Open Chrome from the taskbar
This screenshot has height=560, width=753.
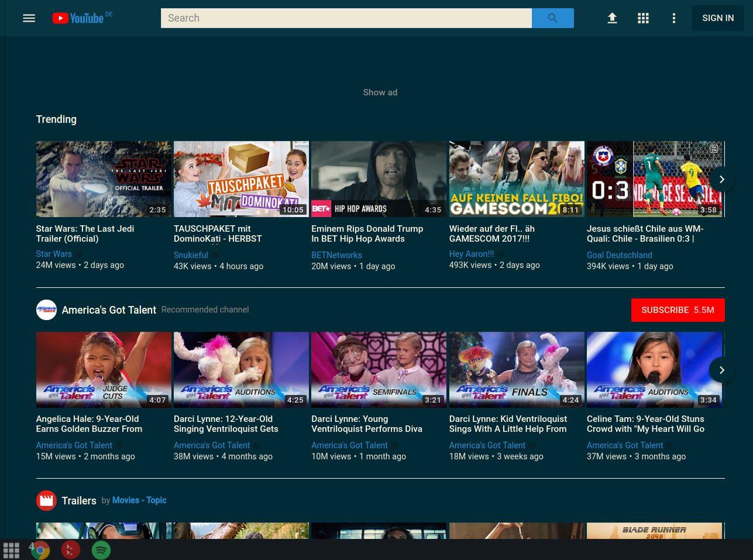pyautogui.click(x=40, y=550)
